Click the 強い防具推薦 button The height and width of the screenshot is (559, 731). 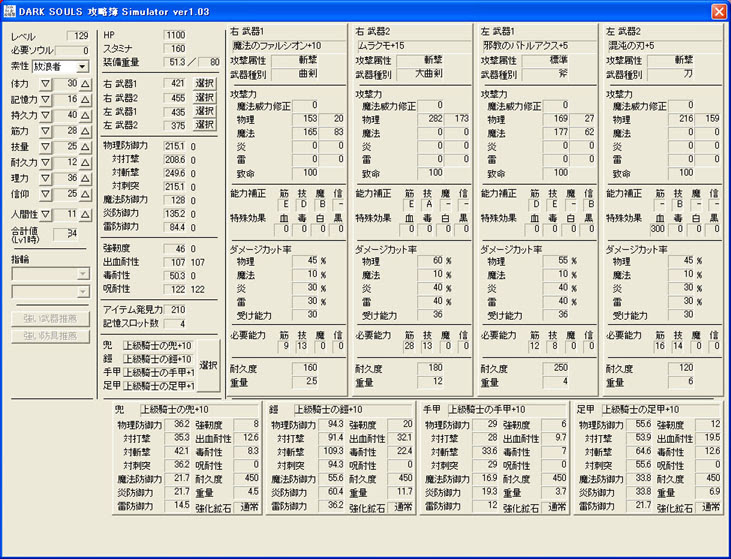50,336
